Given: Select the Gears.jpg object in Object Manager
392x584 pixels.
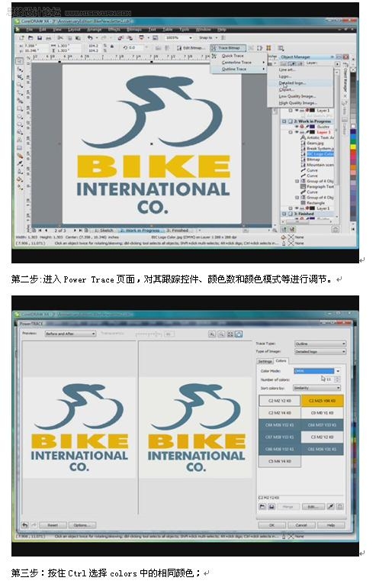Looking at the screenshot, I should point(315,143).
